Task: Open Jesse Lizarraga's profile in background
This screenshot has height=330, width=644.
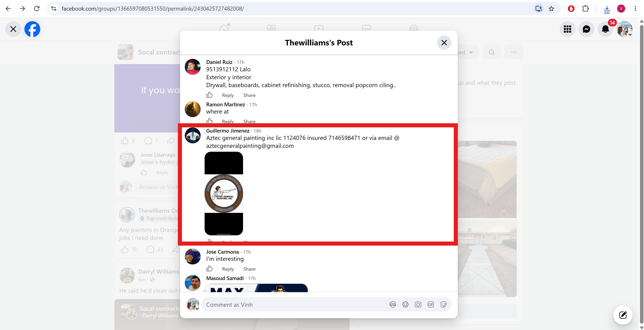Action: click(158, 155)
